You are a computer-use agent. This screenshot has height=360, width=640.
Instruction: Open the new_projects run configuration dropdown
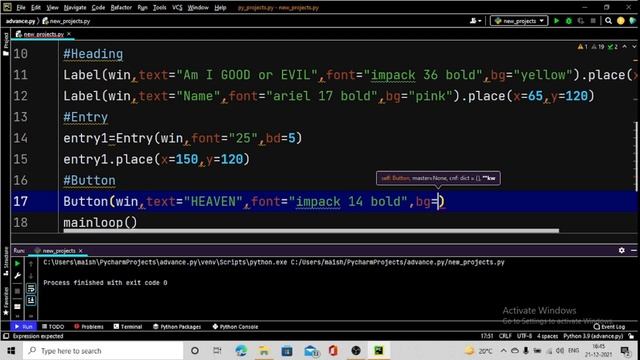519,21
